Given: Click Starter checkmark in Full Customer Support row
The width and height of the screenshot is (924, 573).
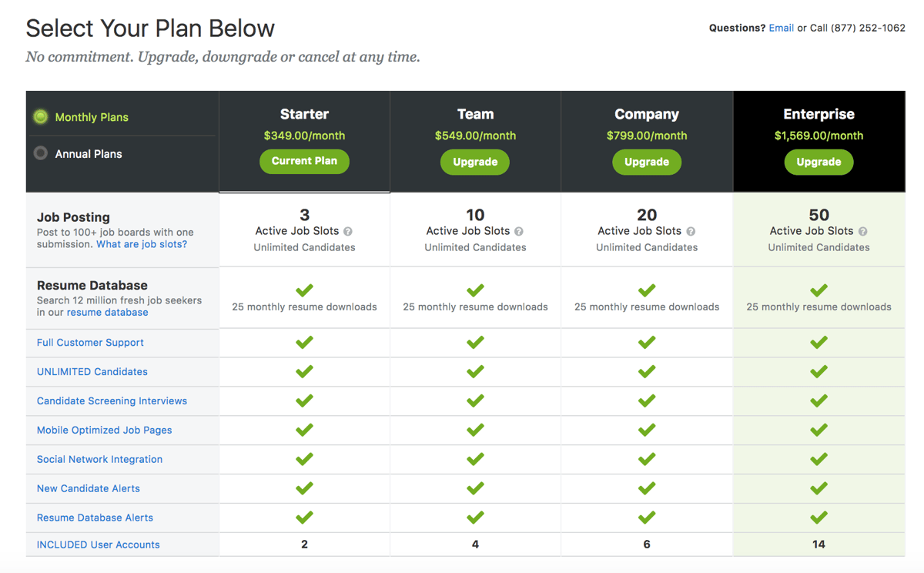Looking at the screenshot, I should tap(304, 342).
